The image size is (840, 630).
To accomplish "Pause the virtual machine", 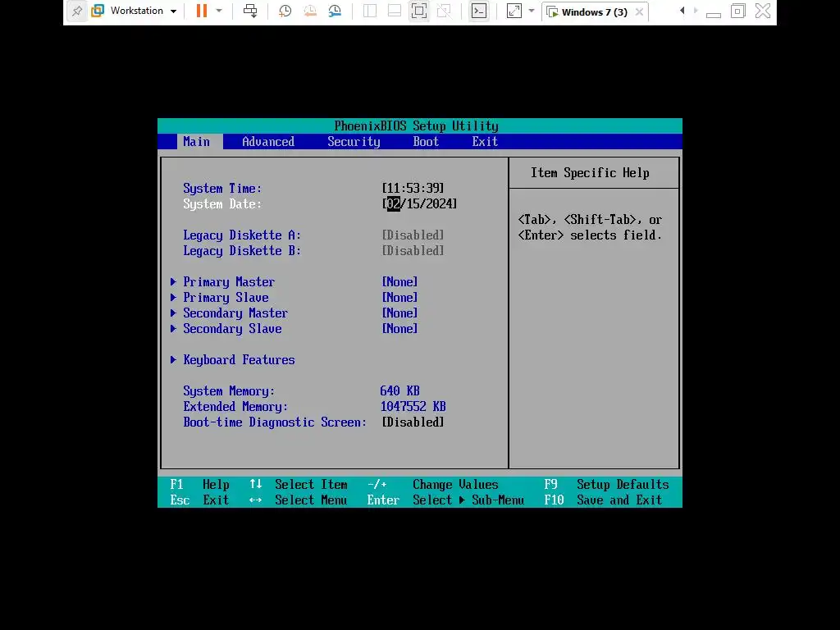I will tap(202, 11).
